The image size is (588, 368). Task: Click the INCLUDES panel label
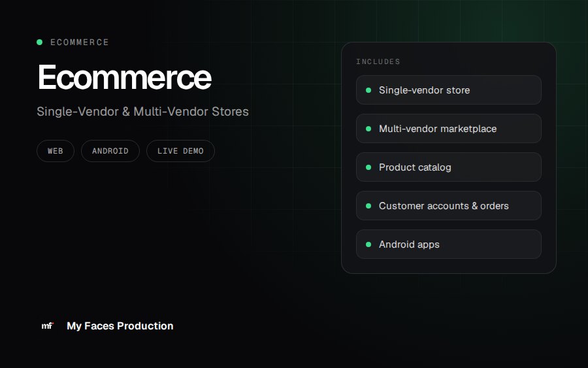click(x=378, y=61)
